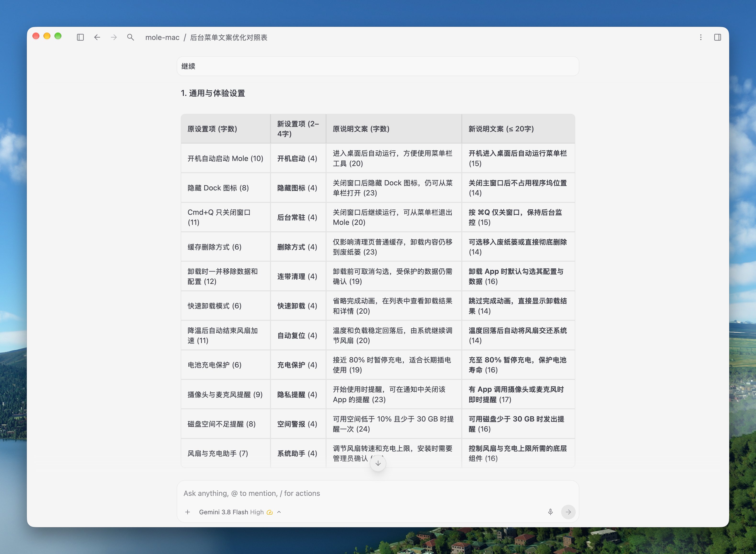Screen dimensions: 756x554
Task: Click the speed gauge icon beside High
Action: pos(270,512)
